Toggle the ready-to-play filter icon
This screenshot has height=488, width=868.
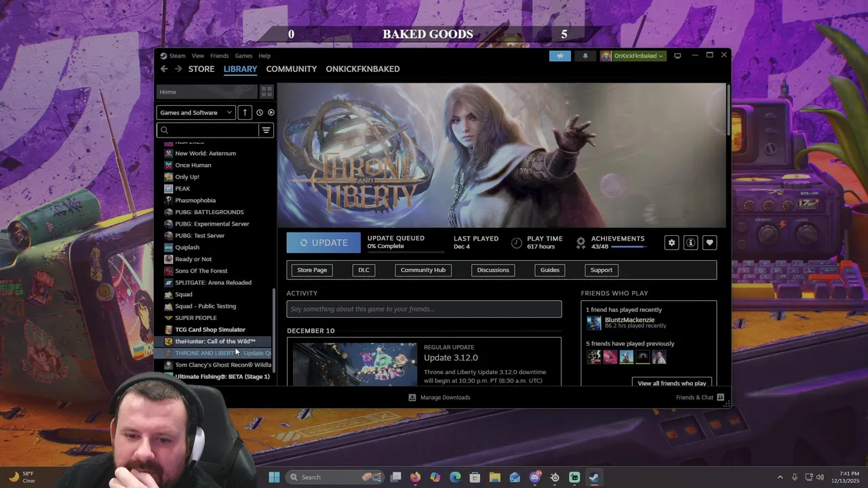(x=271, y=113)
